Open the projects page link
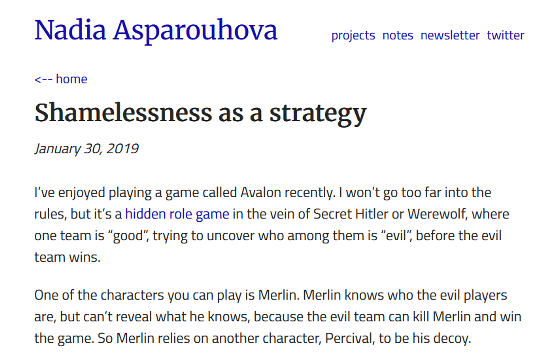Screen dimensions: 560x362 [353, 35]
